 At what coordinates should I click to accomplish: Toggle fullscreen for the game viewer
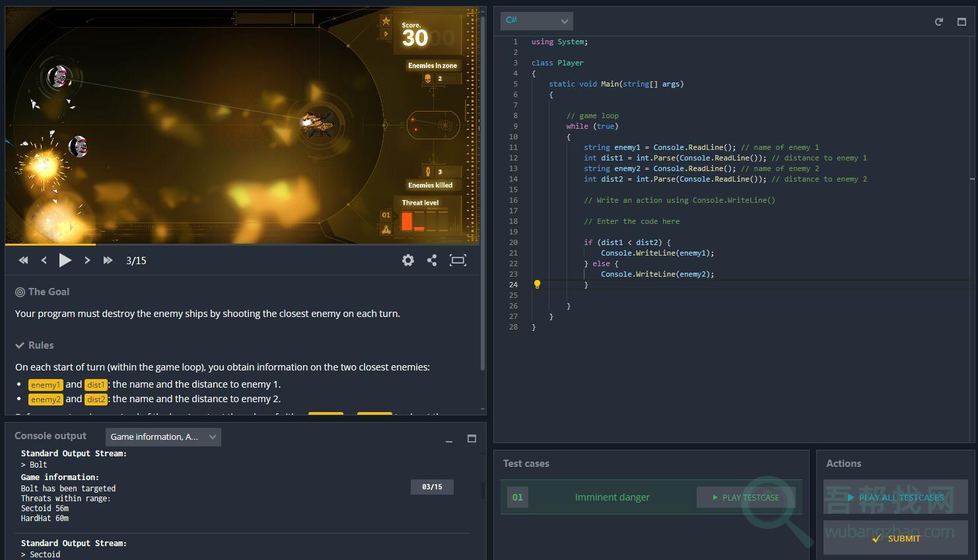(458, 260)
